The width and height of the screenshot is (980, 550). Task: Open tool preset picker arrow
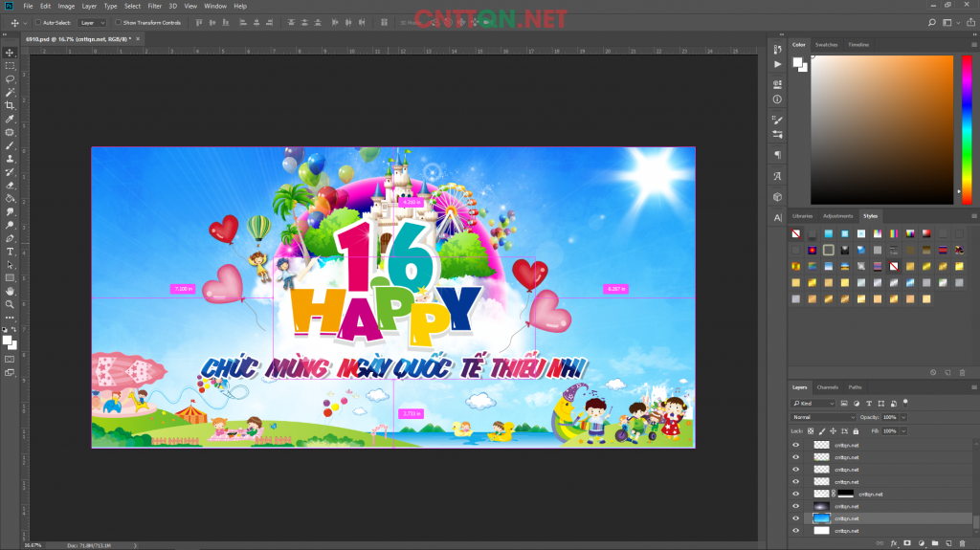(x=25, y=23)
